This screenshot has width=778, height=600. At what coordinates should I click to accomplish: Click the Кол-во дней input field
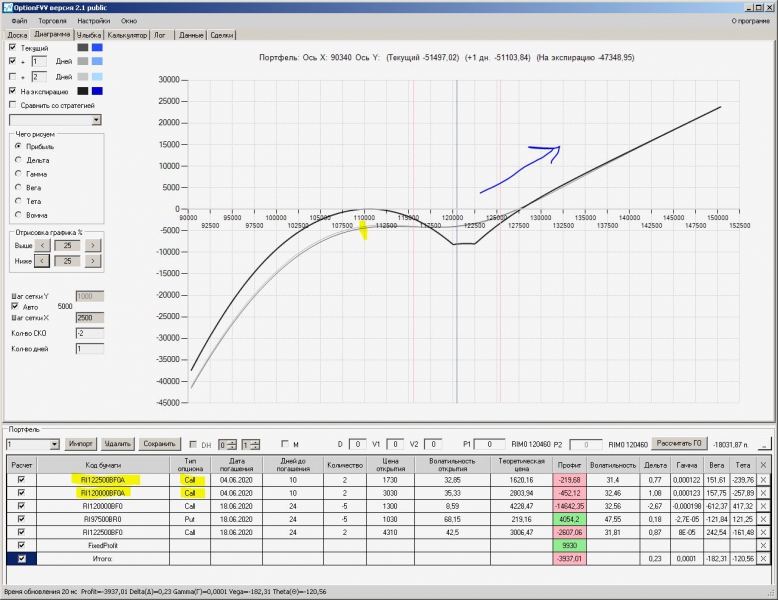click(x=90, y=349)
